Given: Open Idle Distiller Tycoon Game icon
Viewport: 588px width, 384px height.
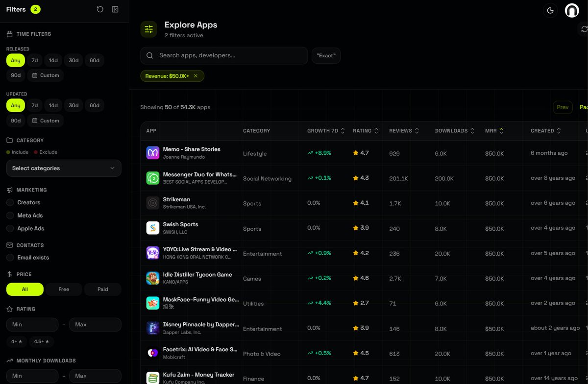Looking at the screenshot, I should 153,278.
